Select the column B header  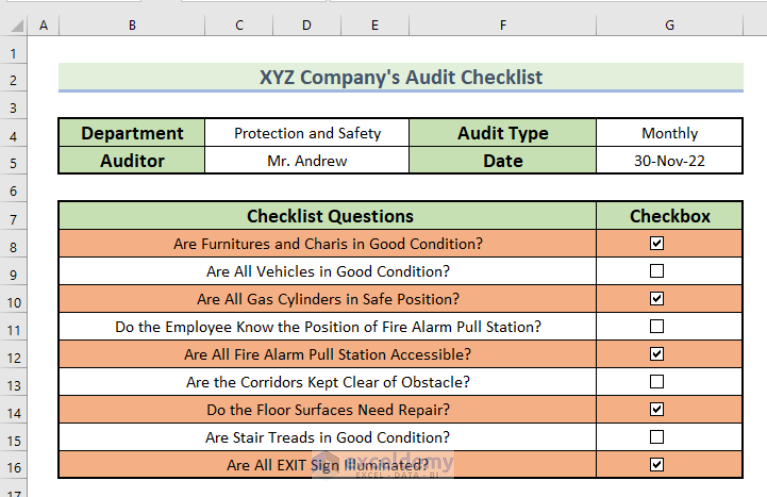131,26
